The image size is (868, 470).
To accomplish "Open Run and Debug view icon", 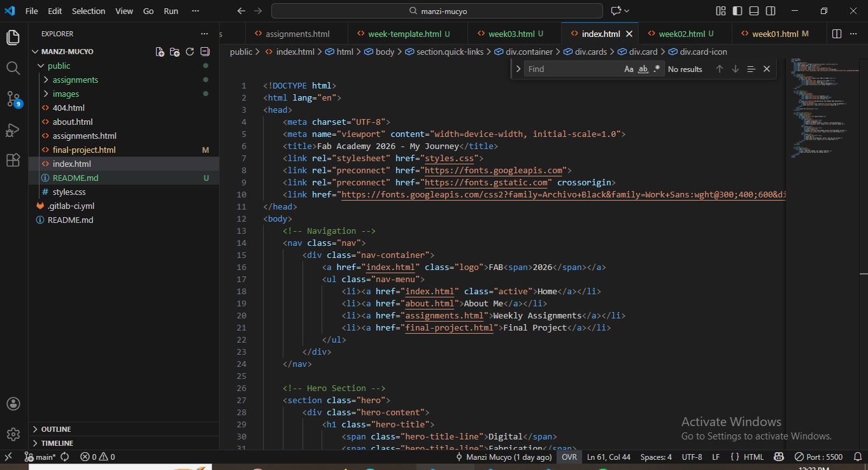I will tap(13, 130).
